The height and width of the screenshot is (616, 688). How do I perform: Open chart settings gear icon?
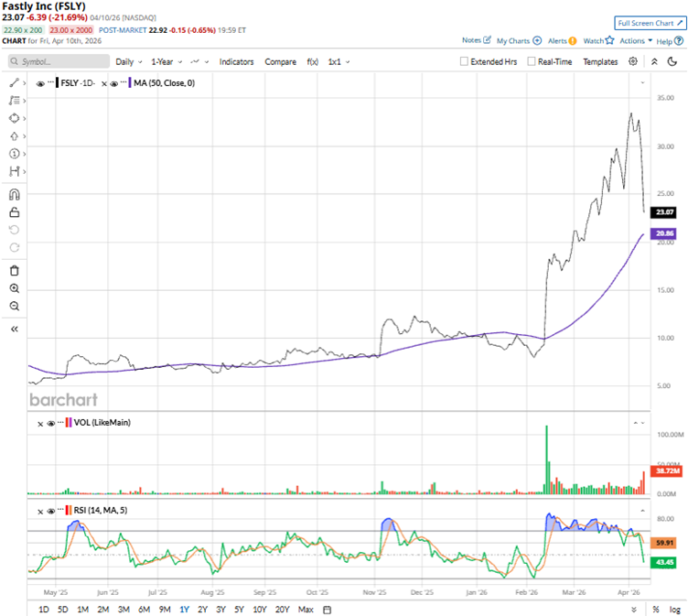(x=633, y=61)
